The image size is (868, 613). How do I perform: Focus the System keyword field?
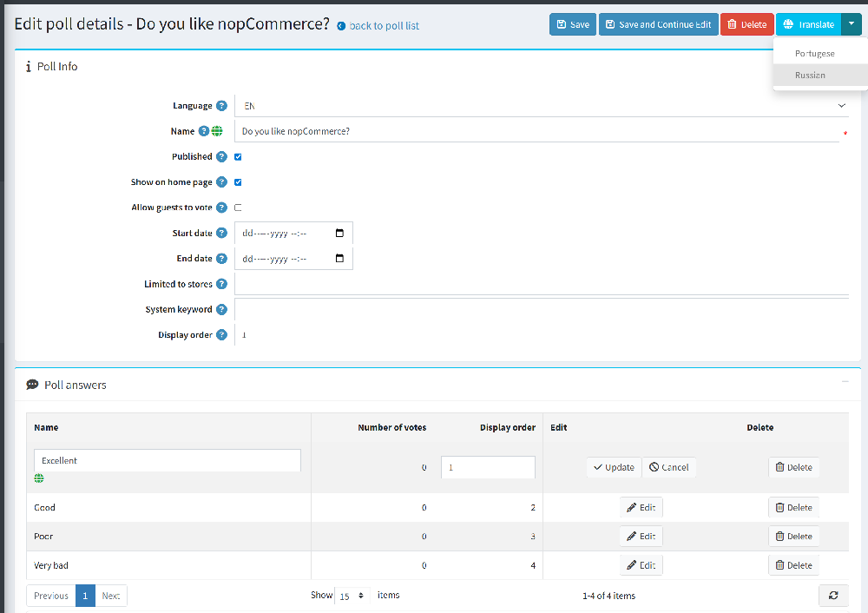(x=542, y=310)
